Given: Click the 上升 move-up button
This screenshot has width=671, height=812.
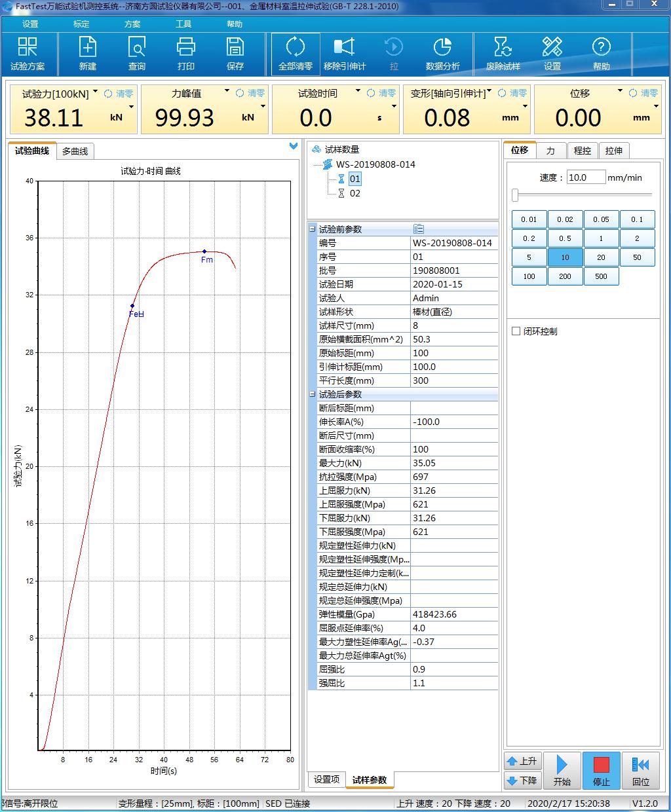Looking at the screenshot, I should coord(522,761).
